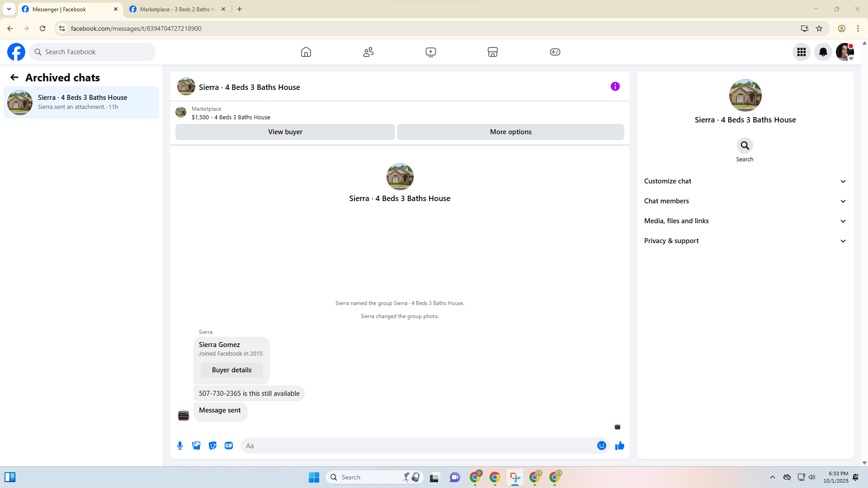Attach a photo using the image icon
This screenshot has height=488, width=868.
196,446
